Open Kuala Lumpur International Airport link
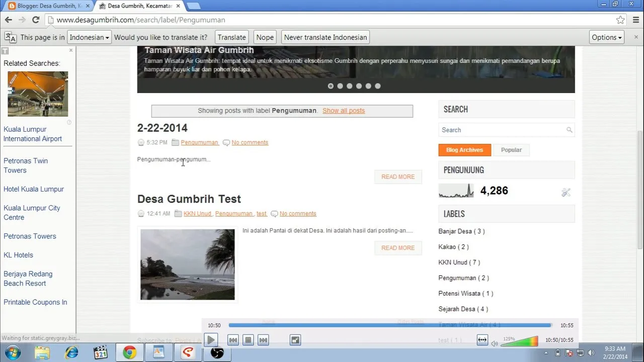644x362 pixels. pos(33,134)
